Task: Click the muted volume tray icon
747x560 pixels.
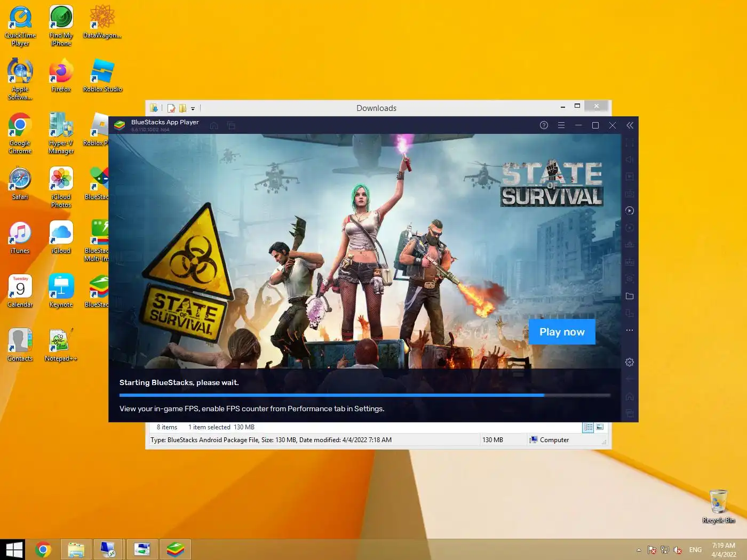Action: (678, 550)
